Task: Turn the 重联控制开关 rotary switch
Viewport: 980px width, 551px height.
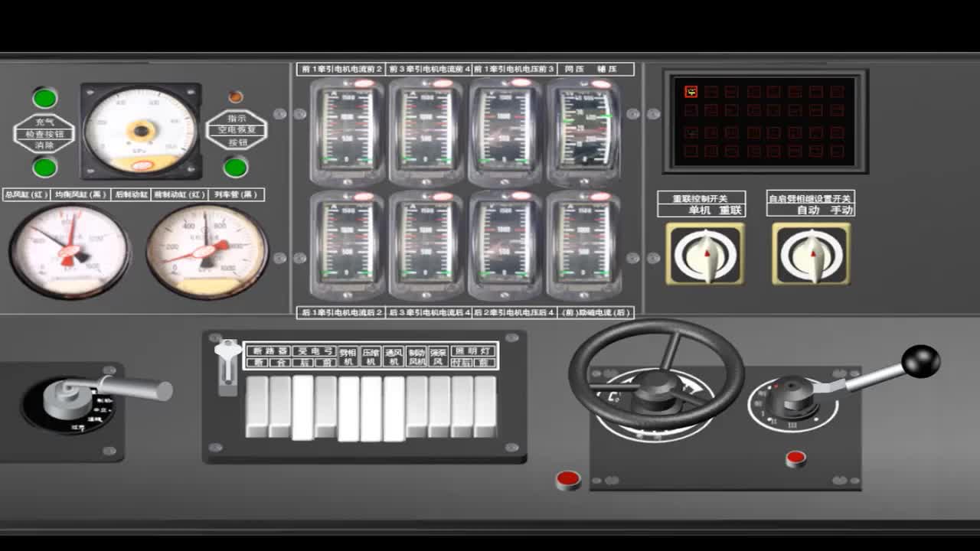Action: [704, 254]
